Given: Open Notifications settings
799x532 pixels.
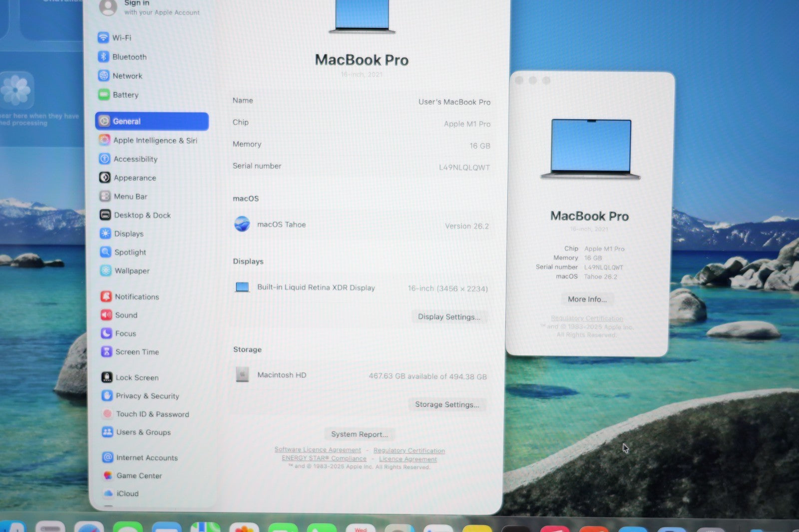Looking at the screenshot, I should 136,297.
